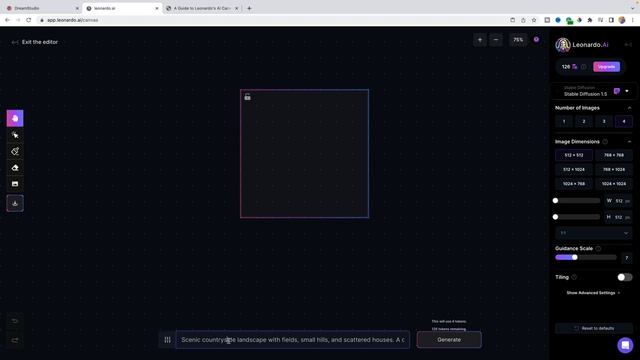
Task: Click the browser reload button
Action: coord(29,20)
